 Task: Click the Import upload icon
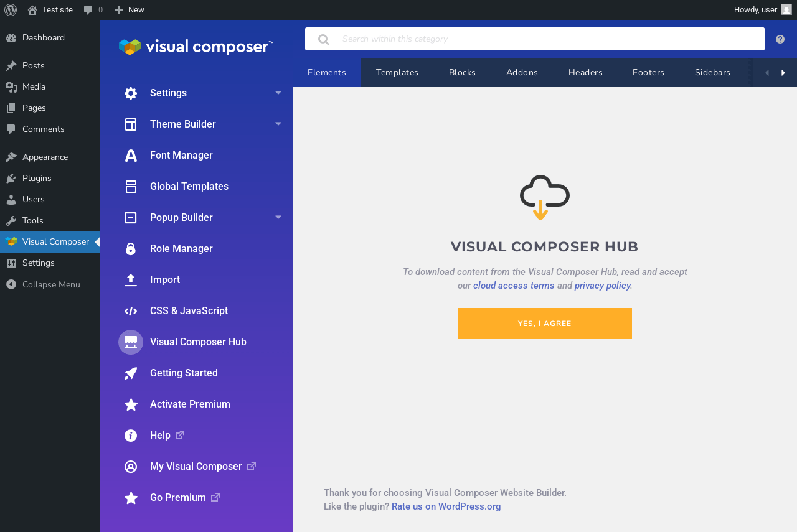(131, 280)
